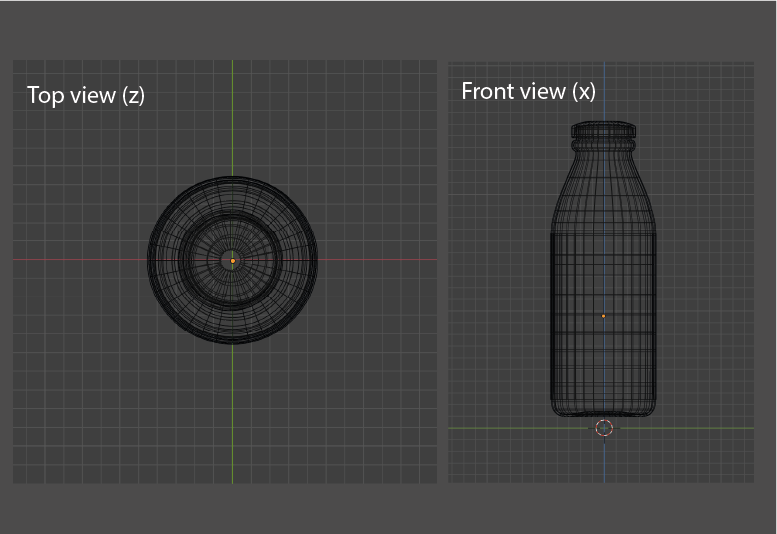Click the "Front view (x)" label
This screenshot has height=534, width=777.
pos(528,91)
